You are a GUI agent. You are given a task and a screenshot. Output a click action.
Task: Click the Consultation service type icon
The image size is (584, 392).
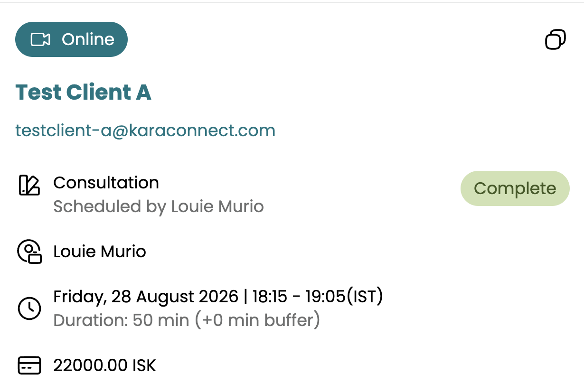(x=29, y=185)
